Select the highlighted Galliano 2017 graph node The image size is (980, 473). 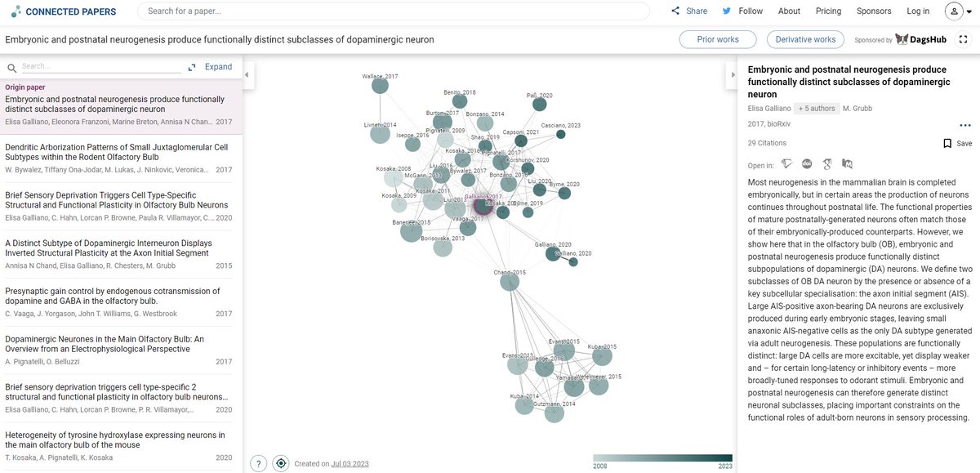pyautogui.click(x=482, y=207)
